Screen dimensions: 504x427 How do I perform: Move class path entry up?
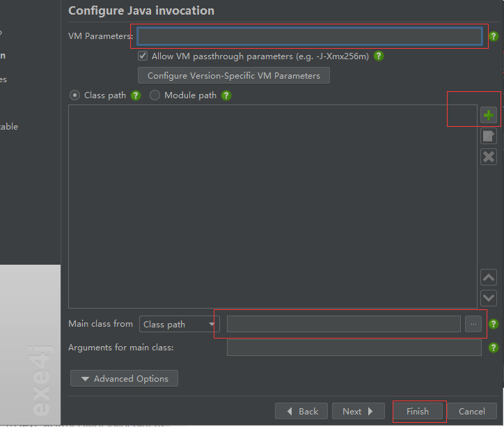pyautogui.click(x=489, y=277)
